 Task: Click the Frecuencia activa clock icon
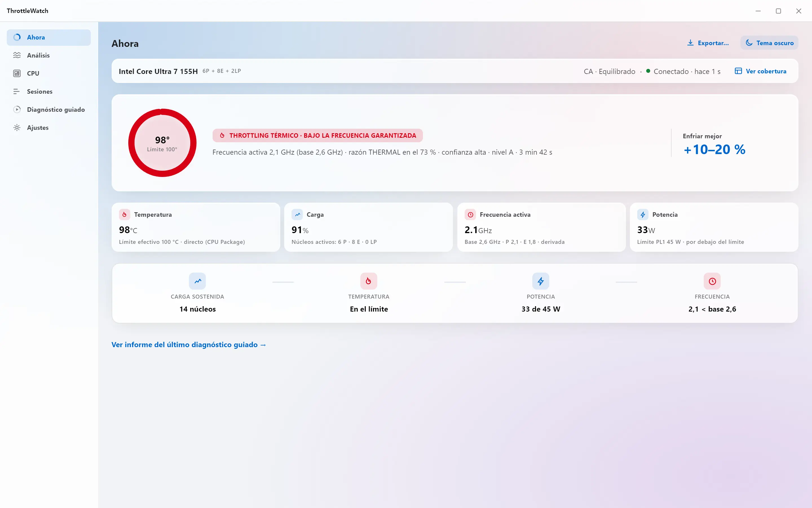click(470, 214)
